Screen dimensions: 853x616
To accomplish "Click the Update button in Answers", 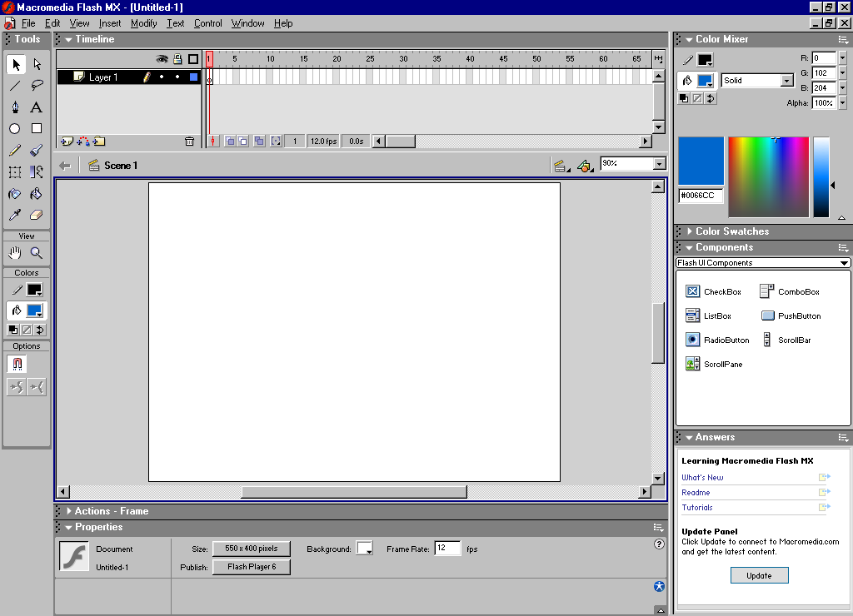I will (x=760, y=575).
